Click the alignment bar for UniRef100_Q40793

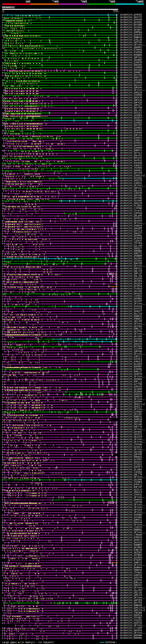point(60,603)
